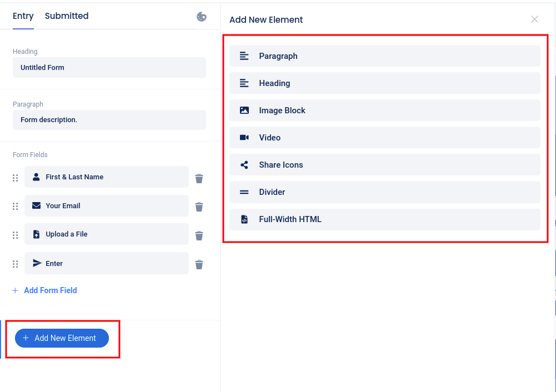
Task: Click the Image Block picture icon
Action: click(244, 110)
